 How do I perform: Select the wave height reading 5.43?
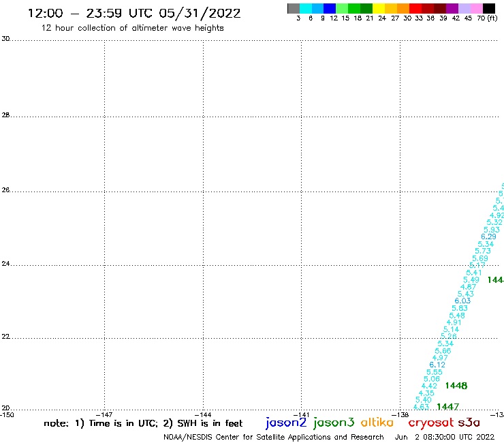click(465, 294)
